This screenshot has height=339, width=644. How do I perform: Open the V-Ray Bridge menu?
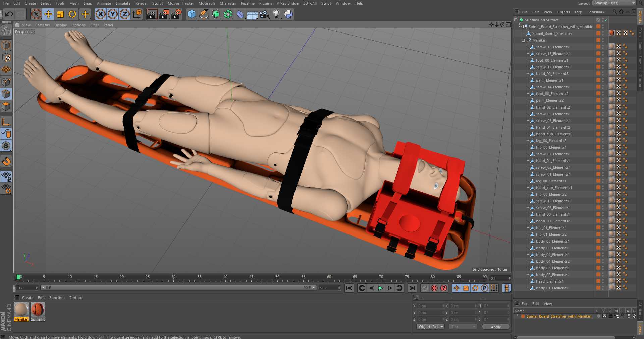(x=287, y=3)
